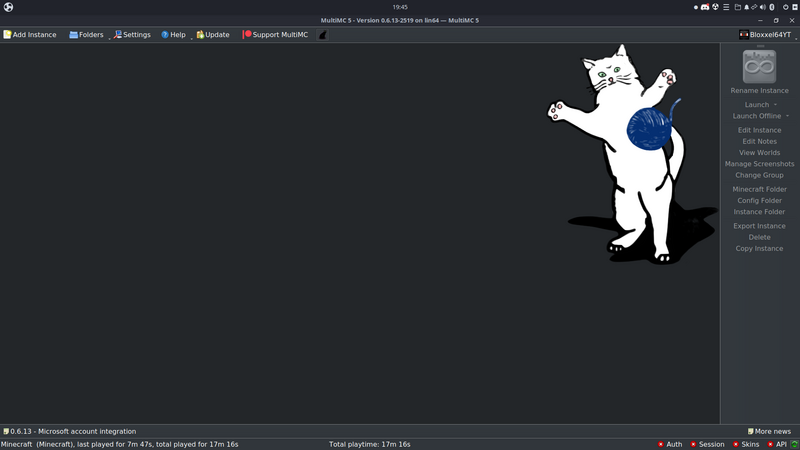The width and height of the screenshot is (800, 450).
Task: Click the green refresh status icon
Action: (794, 444)
